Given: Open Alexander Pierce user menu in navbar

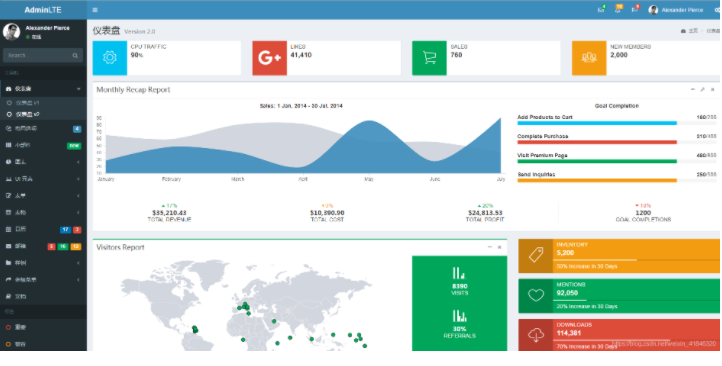Looking at the screenshot, I should [x=676, y=10].
